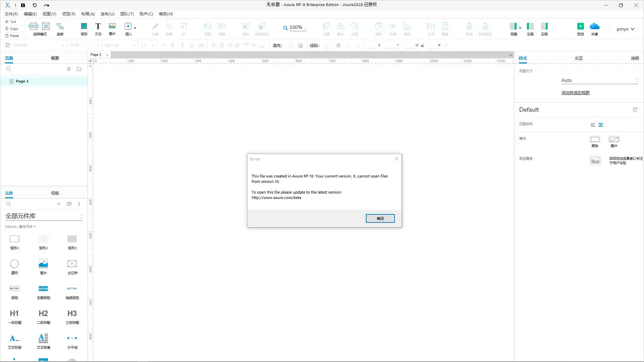The image size is (644, 362).
Task: Open the 100% zoom level dropdown
Action: tap(295, 27)
